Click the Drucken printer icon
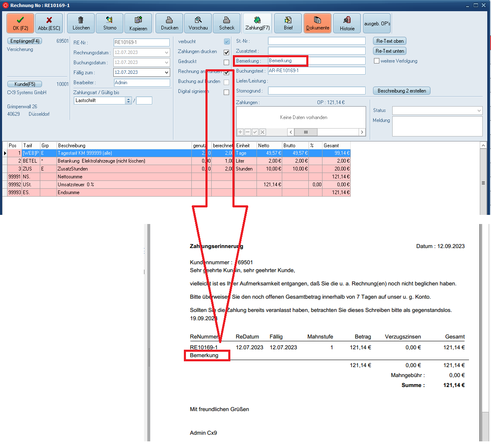The width and height of the screenshot is (491, 448). pyautogui.click(x=169, y=23)
